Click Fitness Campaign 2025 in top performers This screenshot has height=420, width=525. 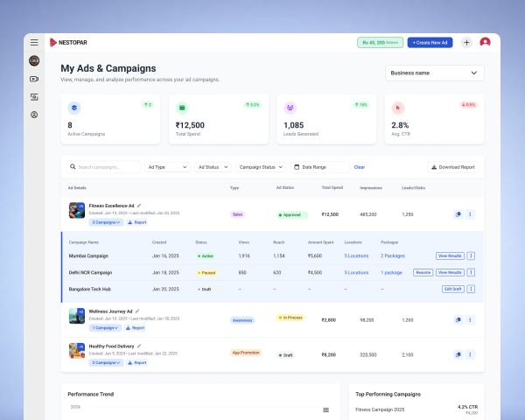tap(380, 409)
